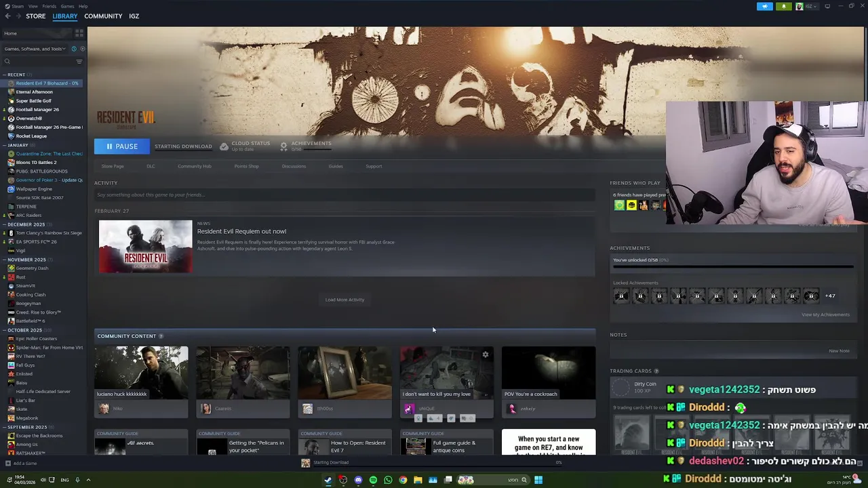
Task: Select Rocket League in the library
Action: coord(31,136)
